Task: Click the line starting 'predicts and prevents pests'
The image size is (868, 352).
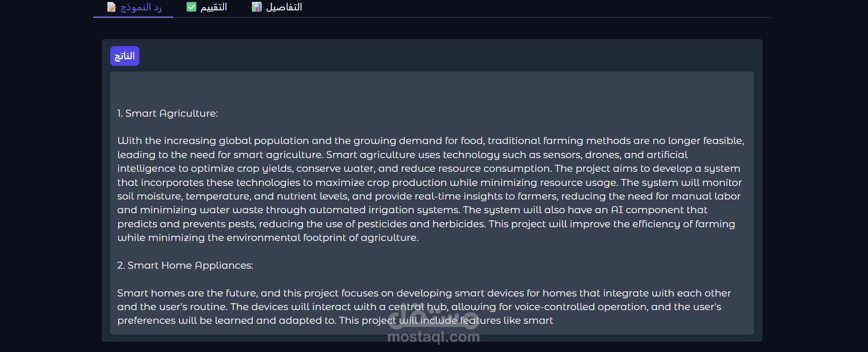Action: click(x=426, y=224)
